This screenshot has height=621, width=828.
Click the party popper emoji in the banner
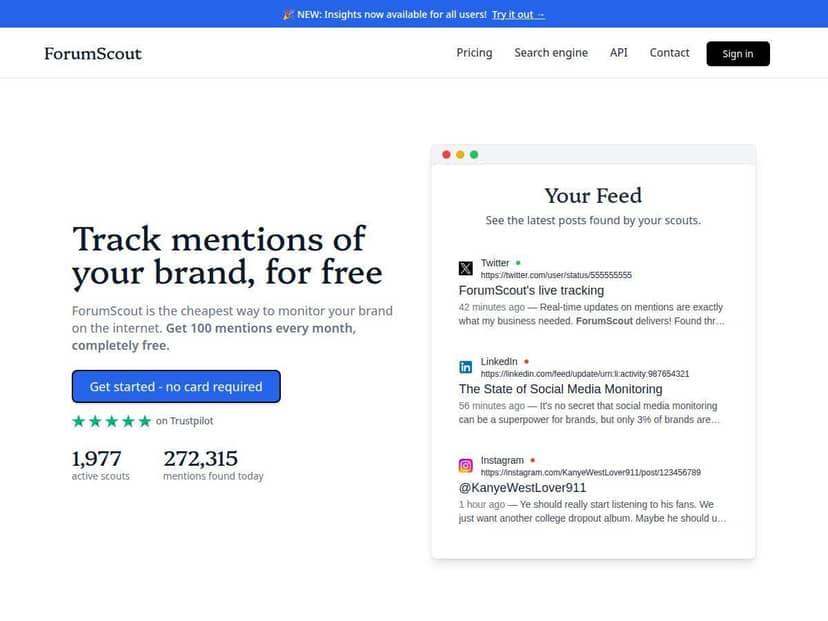point(285,14)
